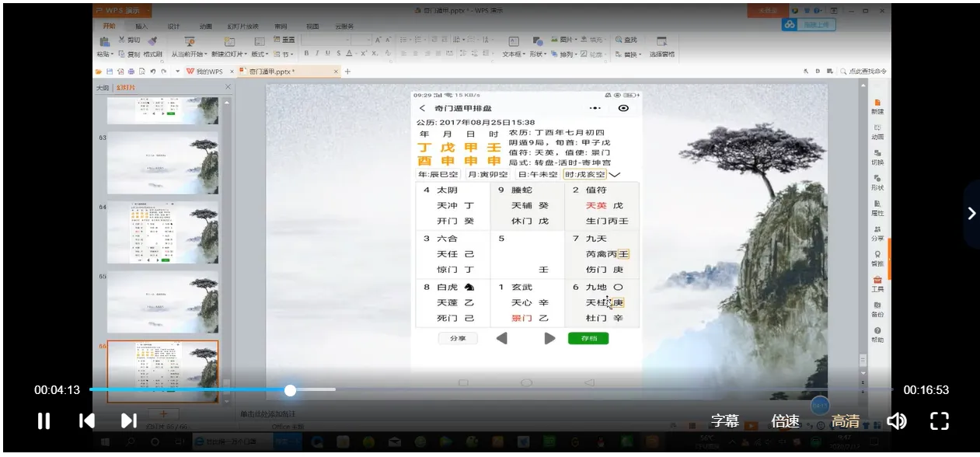Open the 切换 transitions in right sidebar
980x457 pixels.
[x=877, y=158]
